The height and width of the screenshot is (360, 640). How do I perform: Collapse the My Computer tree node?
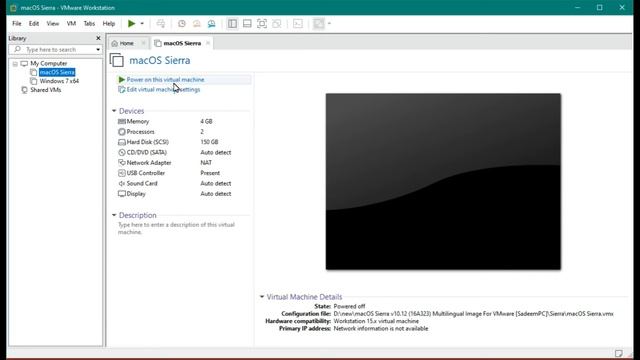coord(15,64)
